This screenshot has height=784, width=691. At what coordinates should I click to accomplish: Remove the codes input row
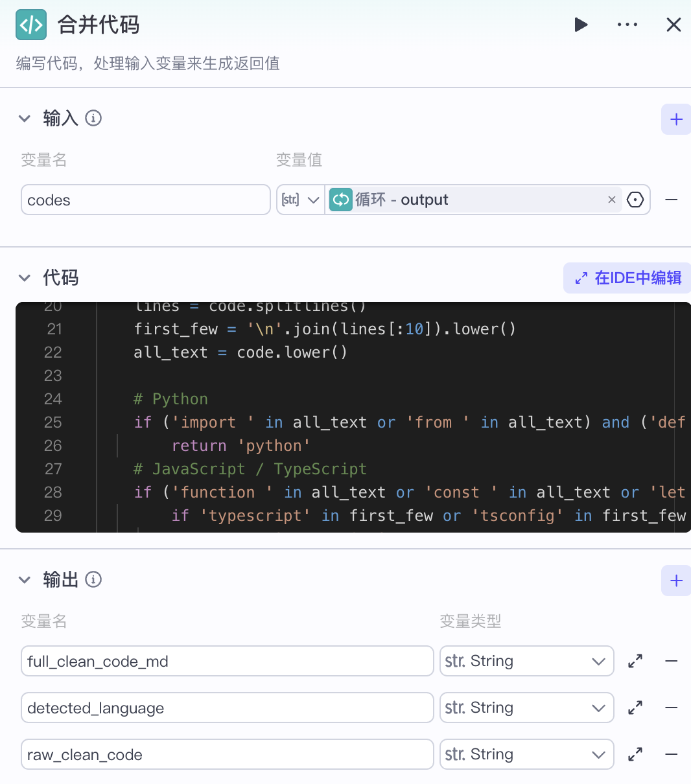[672, 200]
